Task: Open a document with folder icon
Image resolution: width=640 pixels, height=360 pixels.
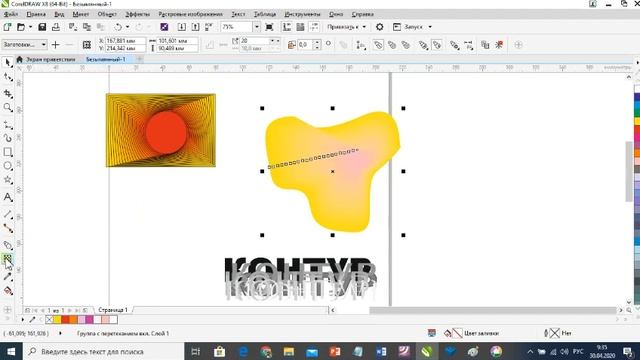Action: coord(21,27)
